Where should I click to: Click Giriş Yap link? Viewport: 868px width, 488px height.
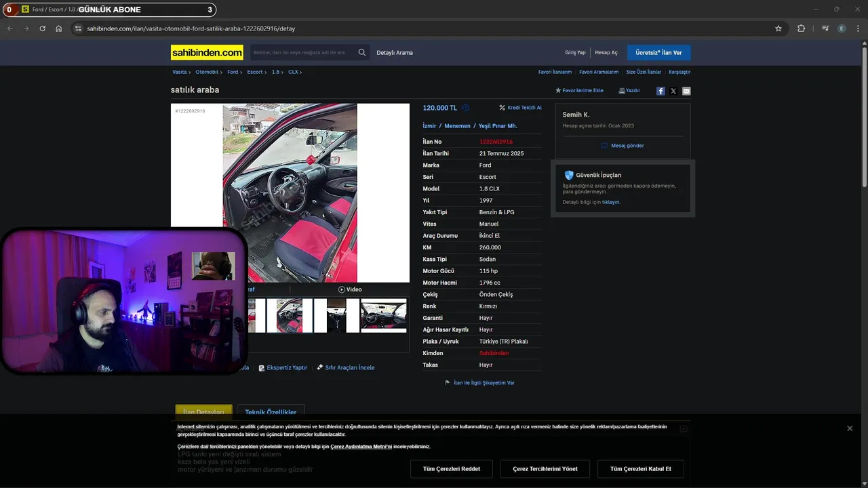[575, 52]
